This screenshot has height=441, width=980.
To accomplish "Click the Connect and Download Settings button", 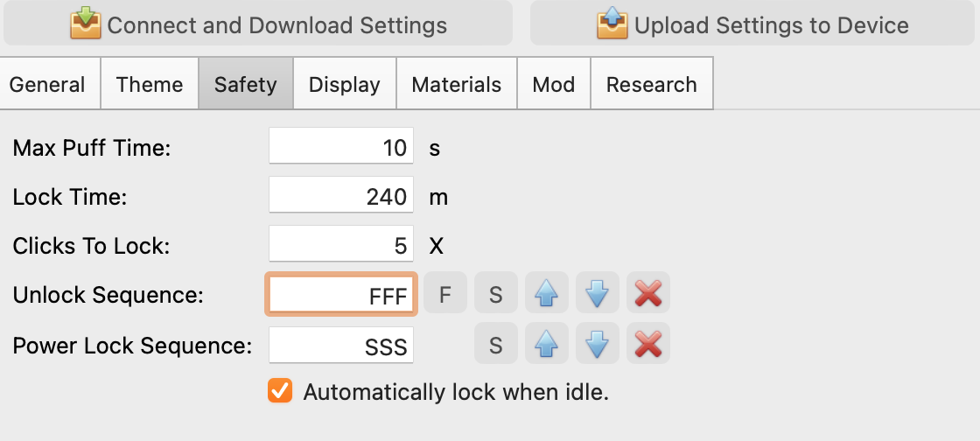I will pos(258,24).
